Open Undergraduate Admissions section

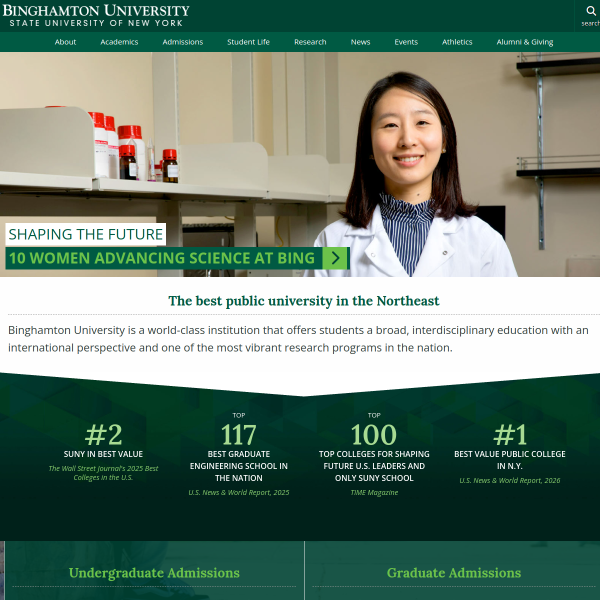click(154, 573)
